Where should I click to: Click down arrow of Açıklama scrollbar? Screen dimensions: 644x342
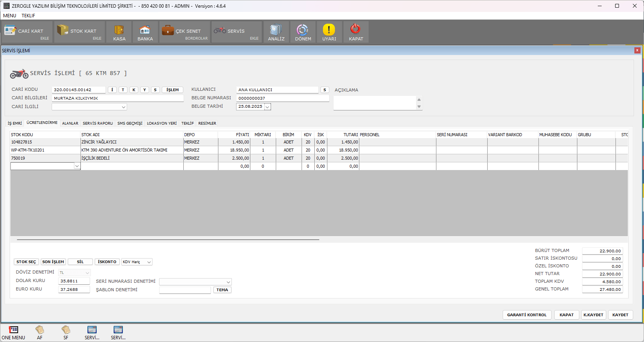click(419, 107)
